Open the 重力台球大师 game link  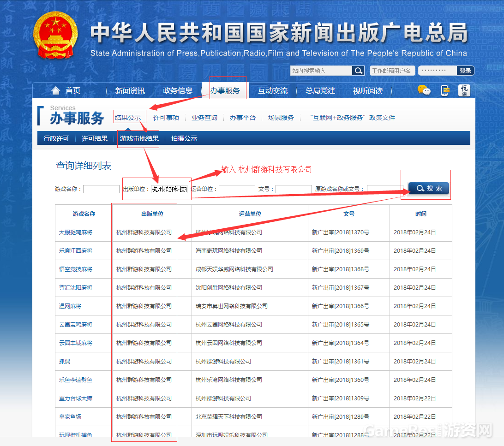pos(76,398)
